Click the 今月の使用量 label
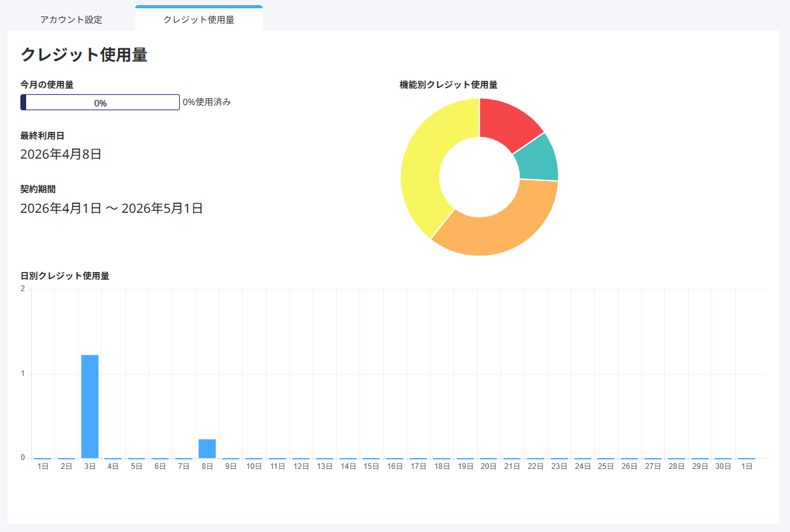 [47, 84]
